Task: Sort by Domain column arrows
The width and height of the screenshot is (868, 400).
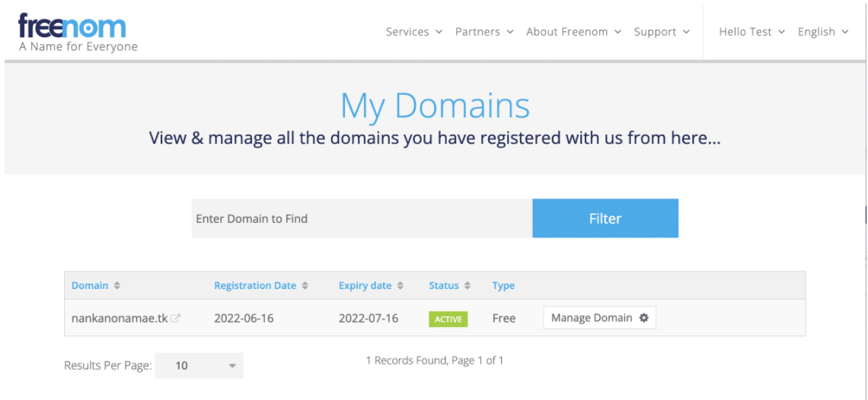Action: 116,286
